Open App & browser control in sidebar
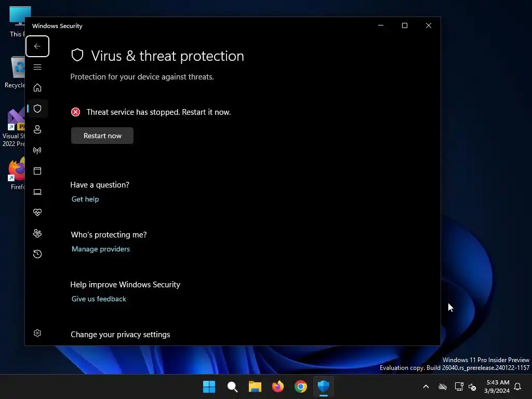 point(37,171)
